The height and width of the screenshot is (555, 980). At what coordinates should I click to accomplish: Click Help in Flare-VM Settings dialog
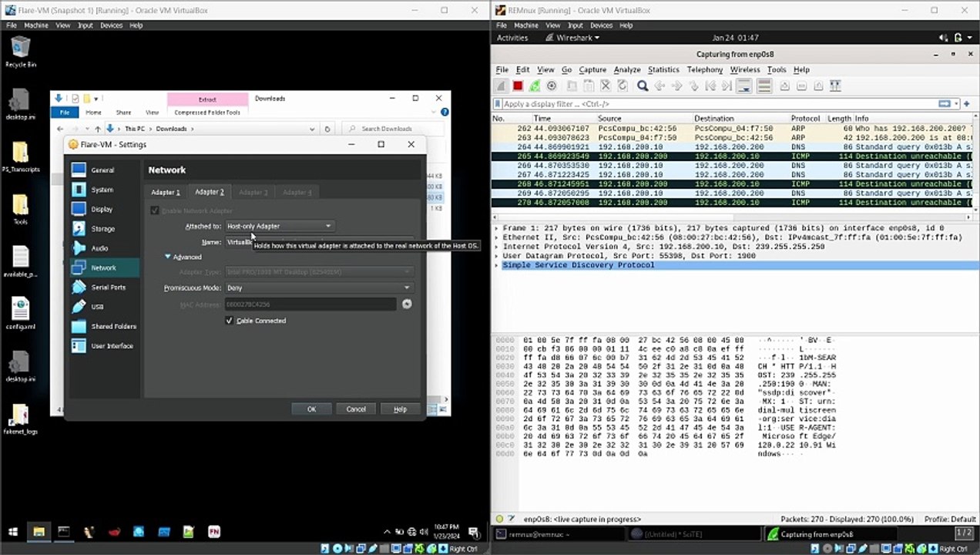tap(400, 409)
